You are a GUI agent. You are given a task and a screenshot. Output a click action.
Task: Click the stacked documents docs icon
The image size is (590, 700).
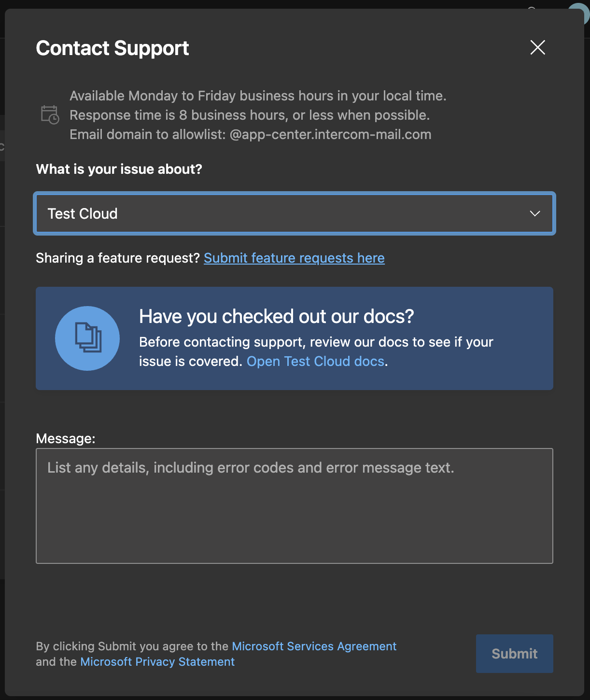(x=87, y=338)
